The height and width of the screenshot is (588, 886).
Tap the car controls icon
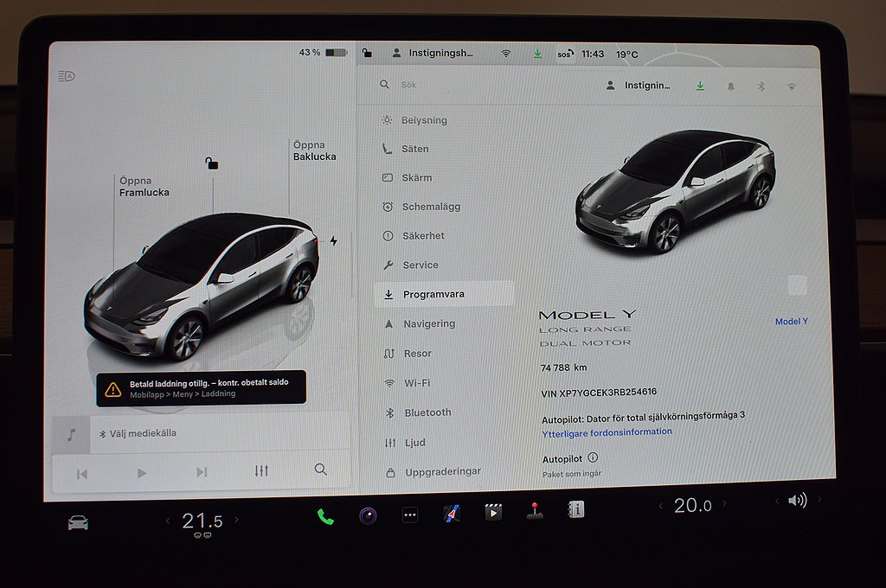click(78, 522)
